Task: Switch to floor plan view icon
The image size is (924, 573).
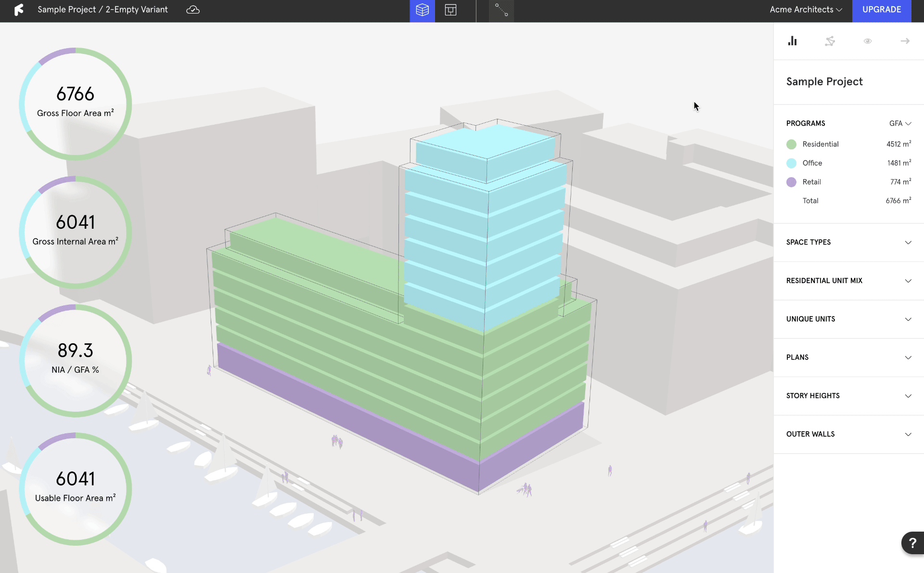Action: [450, 10]
